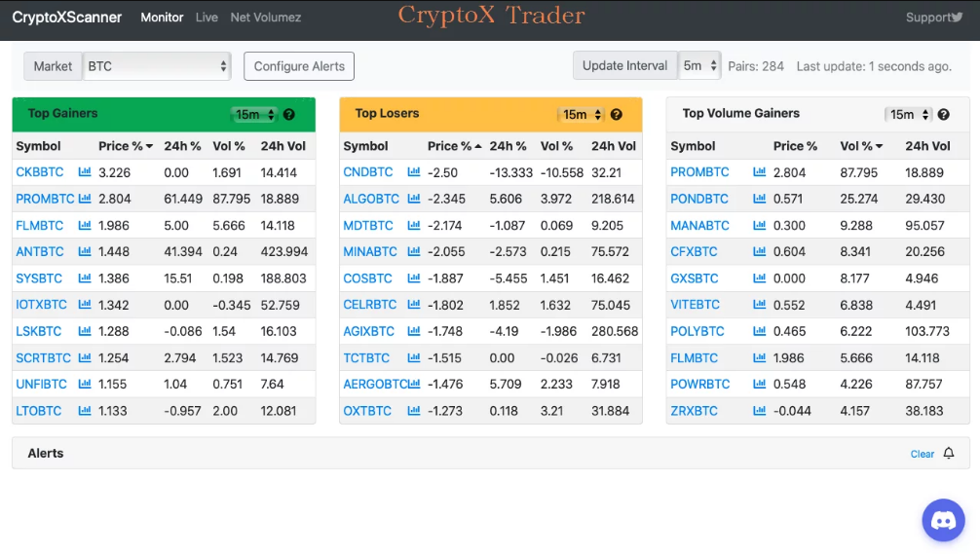Open chart icon for MANABTC row
Screen dimensions: 980x556
pos(760,225)
